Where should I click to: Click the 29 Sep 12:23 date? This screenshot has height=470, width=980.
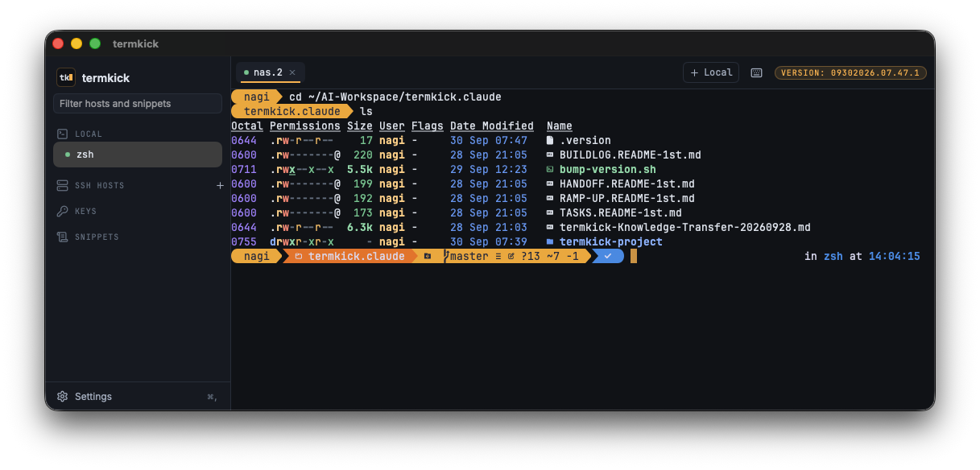coord(489,169)
